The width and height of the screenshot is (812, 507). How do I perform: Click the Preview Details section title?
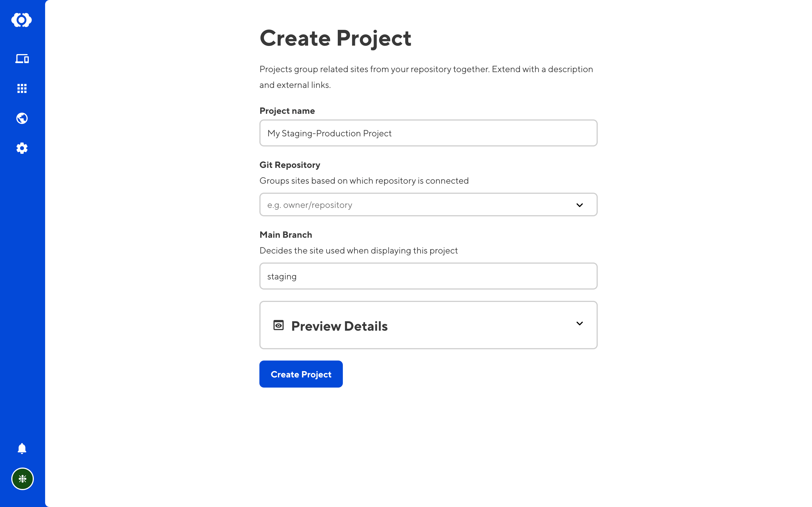tap(339, 326)
